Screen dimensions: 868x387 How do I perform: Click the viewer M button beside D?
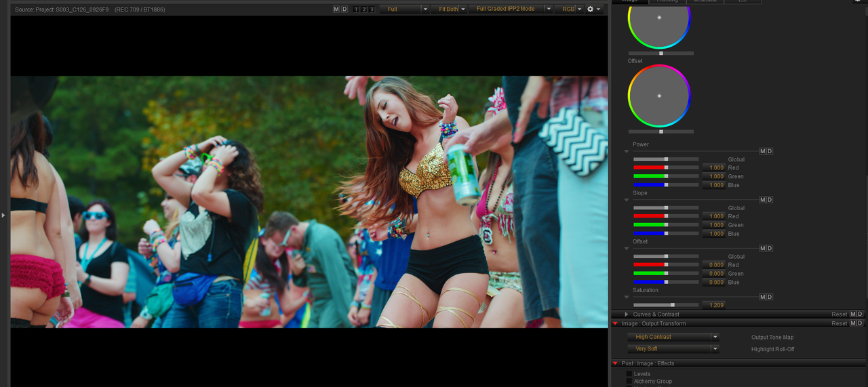pos(336,9)
